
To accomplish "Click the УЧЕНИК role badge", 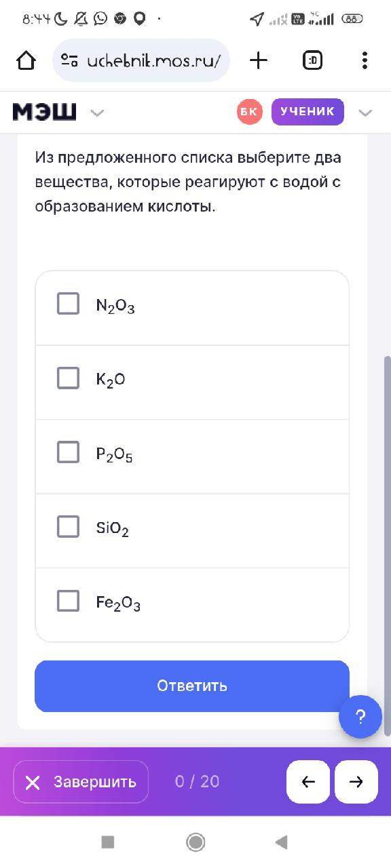I will (x=308, y=112).
